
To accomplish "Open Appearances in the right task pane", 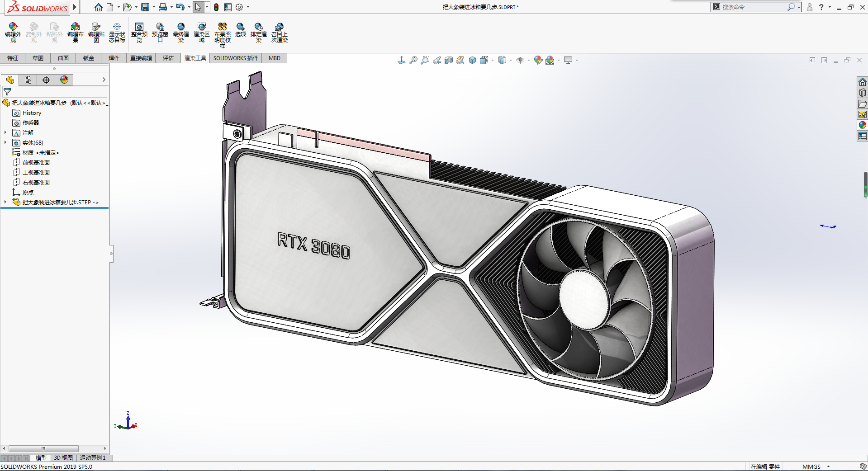I will point(863,125).
